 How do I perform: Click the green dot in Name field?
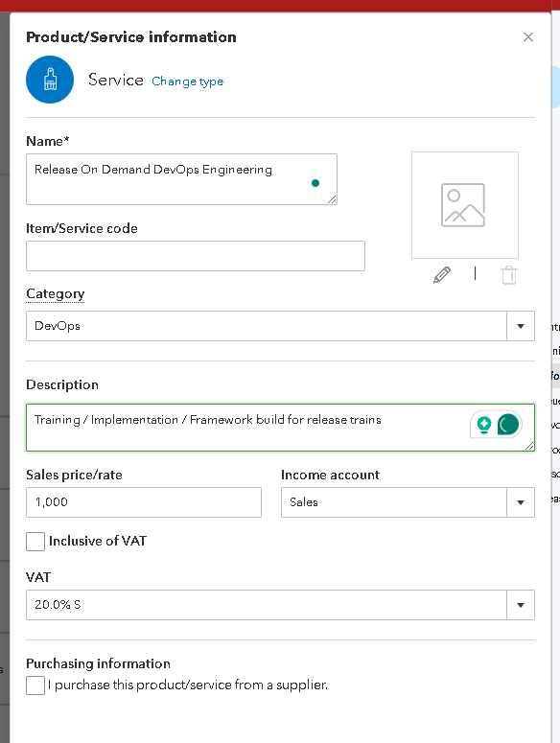pos(315,183)
